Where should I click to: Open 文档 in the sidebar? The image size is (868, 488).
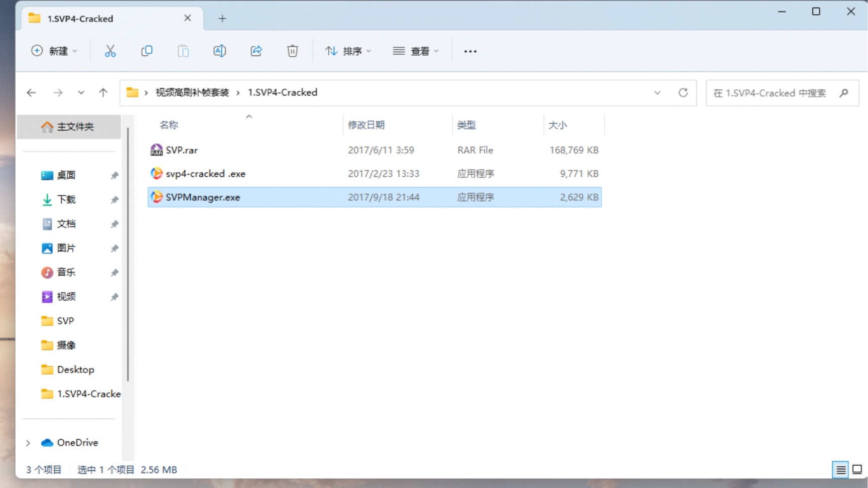[66, 224]
